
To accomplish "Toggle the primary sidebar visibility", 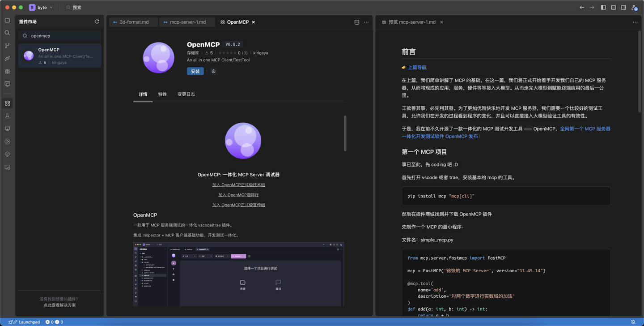I will [603, 7].
